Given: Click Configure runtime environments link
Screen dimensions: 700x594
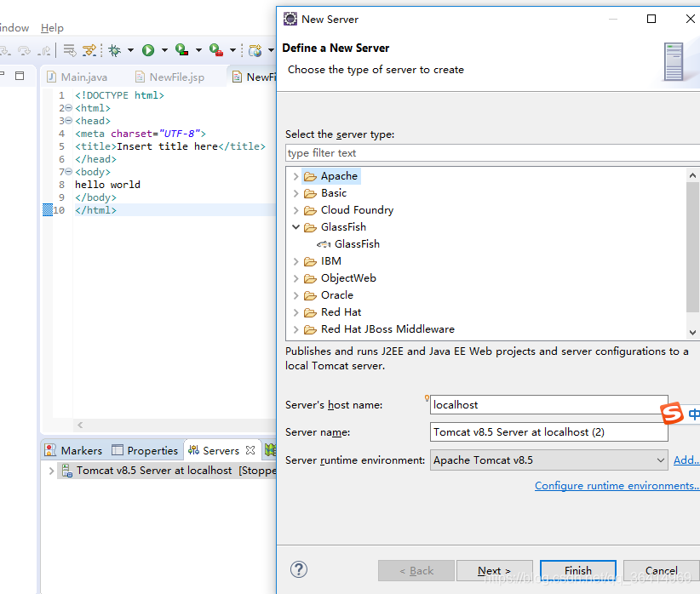Looking at the screenshot, I should (617, 486).
